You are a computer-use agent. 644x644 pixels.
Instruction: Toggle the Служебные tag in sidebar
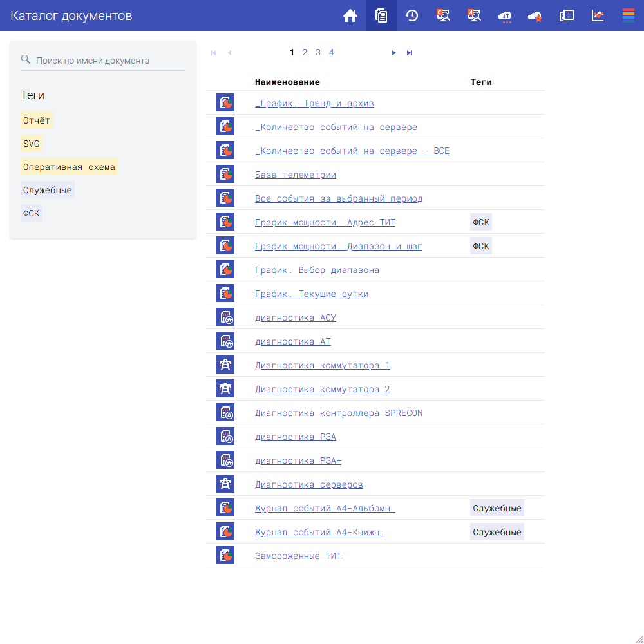click(47, 190)
